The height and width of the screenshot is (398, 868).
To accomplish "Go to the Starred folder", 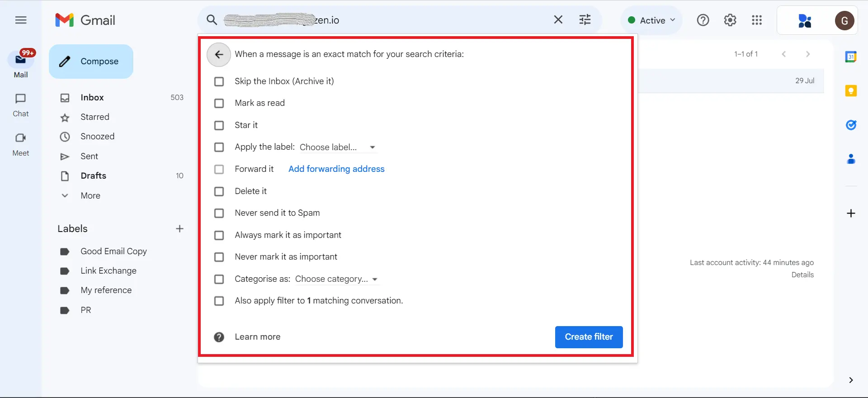I will 94,117.
